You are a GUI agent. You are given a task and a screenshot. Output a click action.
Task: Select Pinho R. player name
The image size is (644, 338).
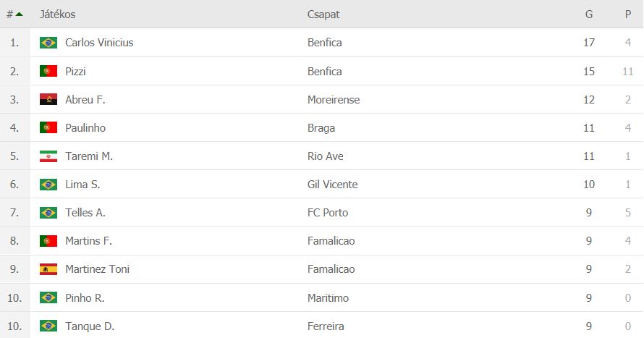tap(85, 297)
